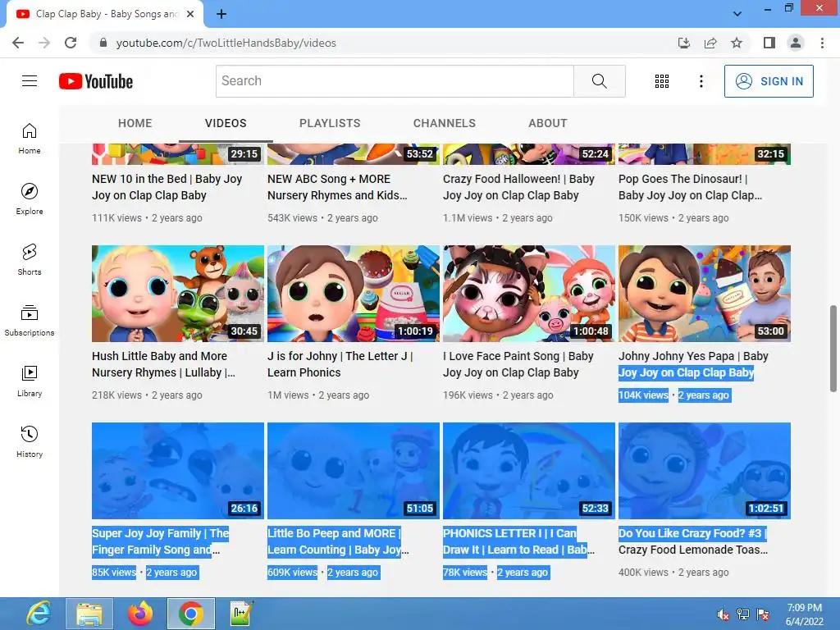
Task: Open NEW 10 in the Bed title
Action: point(167,187)
